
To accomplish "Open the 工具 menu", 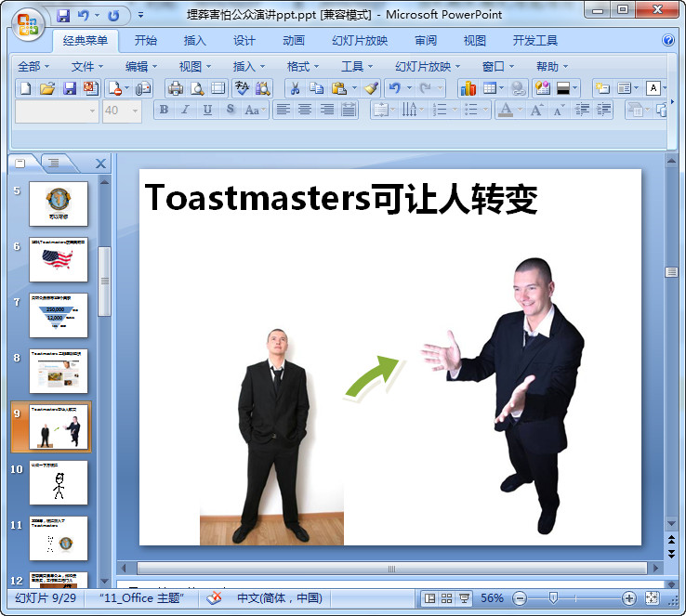I will pos(357,67).
